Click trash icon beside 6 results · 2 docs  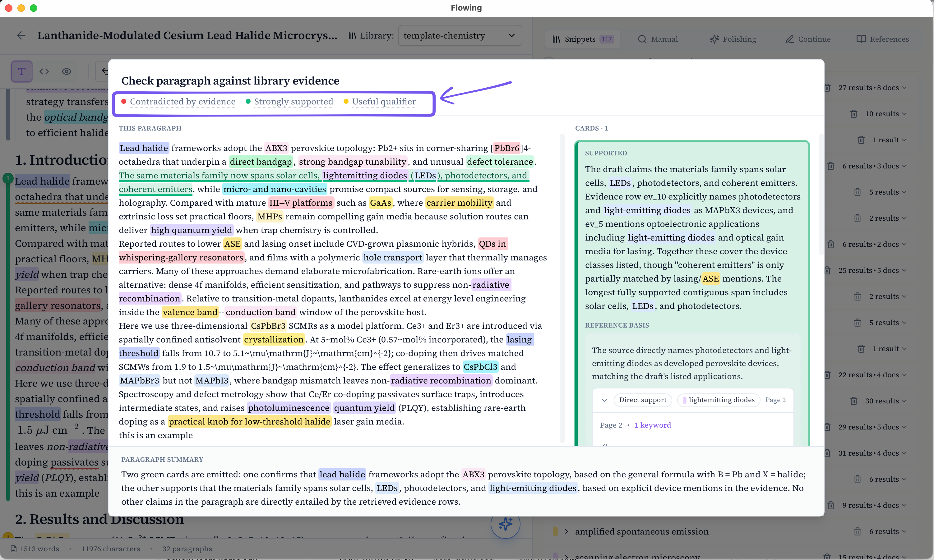830,244
